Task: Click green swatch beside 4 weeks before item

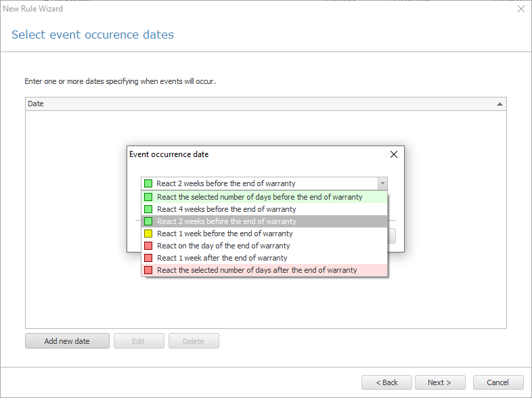Action: tap(148, 209)
